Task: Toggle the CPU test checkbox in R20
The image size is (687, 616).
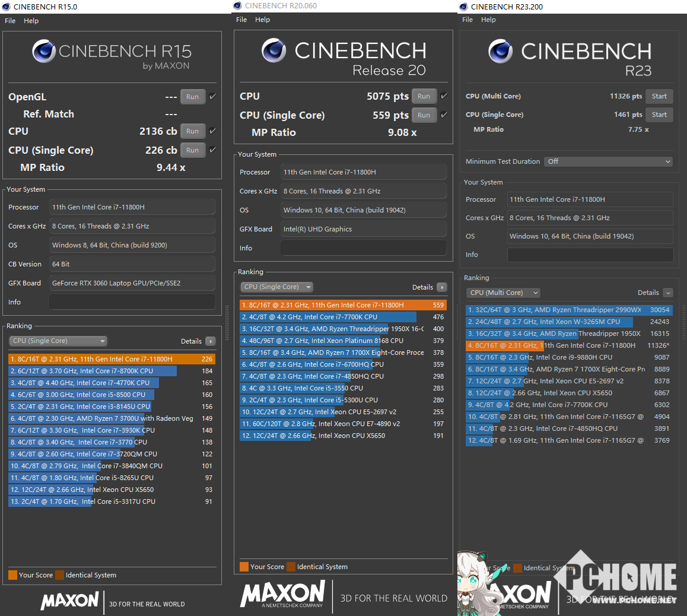Action: tap(444, 96)
